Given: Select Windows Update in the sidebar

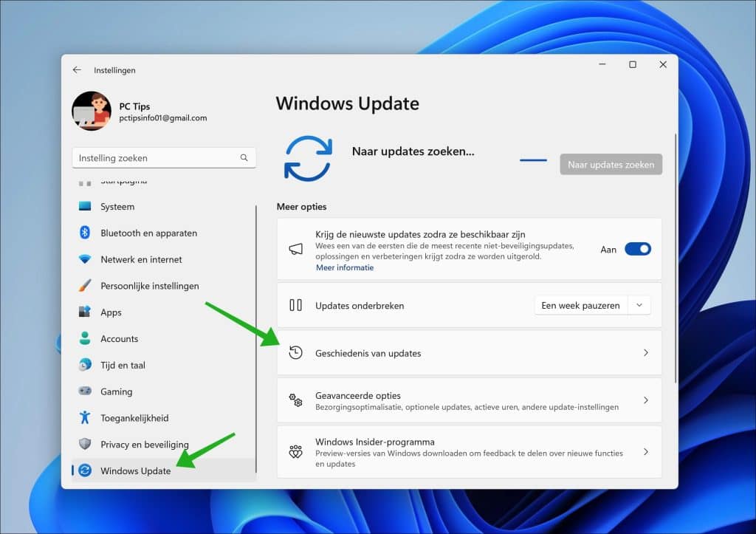Looking at the screenshot, I should (x=163, y=470).
